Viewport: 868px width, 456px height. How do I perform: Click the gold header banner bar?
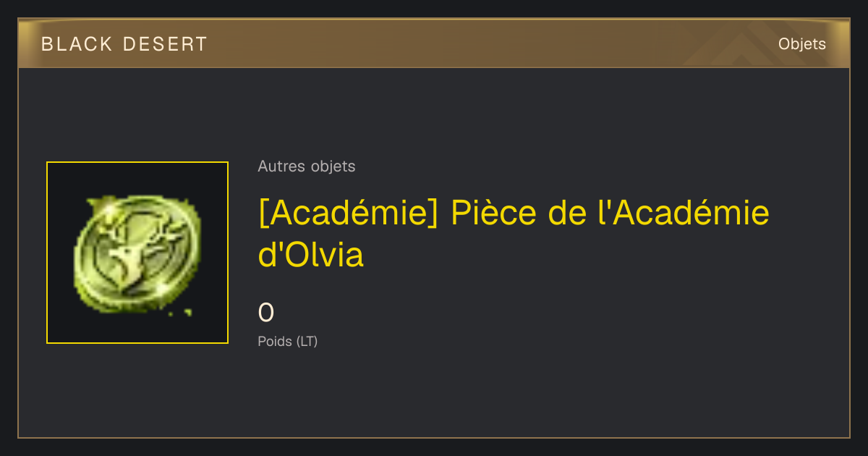pos(434,44)
